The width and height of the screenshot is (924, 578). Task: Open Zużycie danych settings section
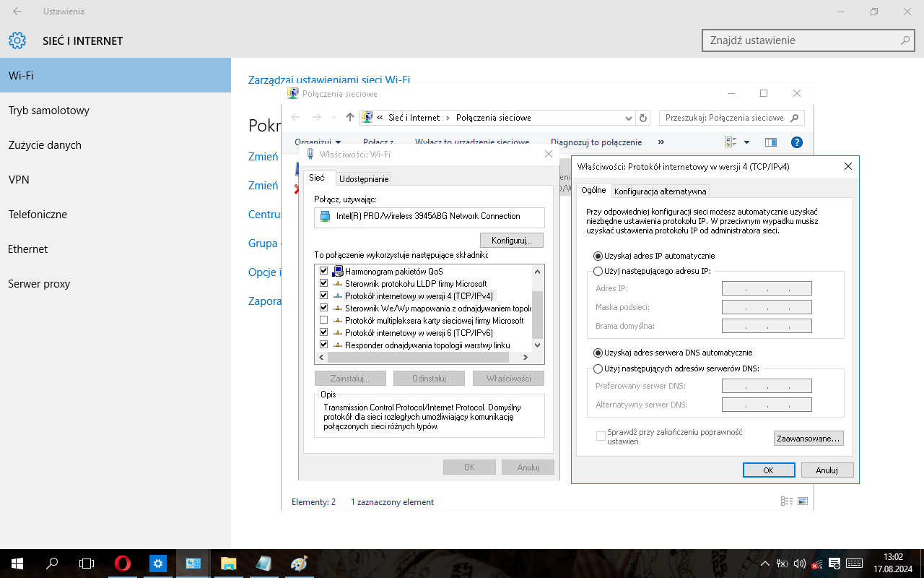[115, 145]
